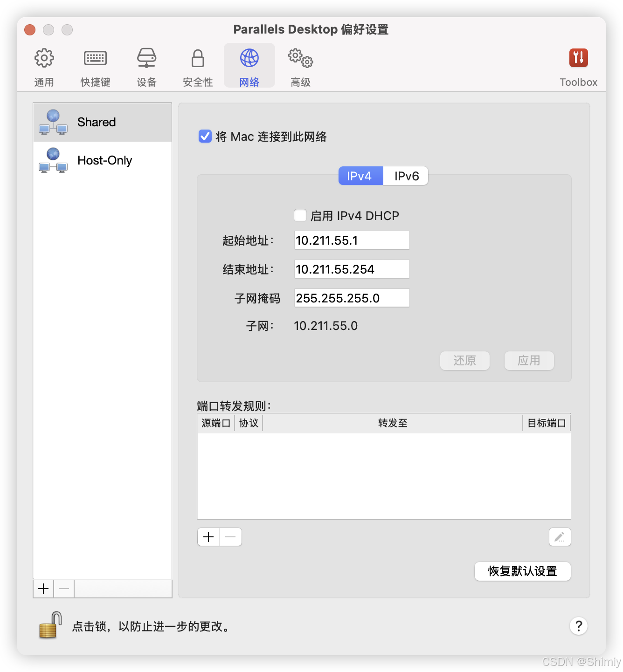Image resolution: width=623 pixels, height=672 pixels.
Task: Switch to the IPv4 tab
Action: coord(360,176)
